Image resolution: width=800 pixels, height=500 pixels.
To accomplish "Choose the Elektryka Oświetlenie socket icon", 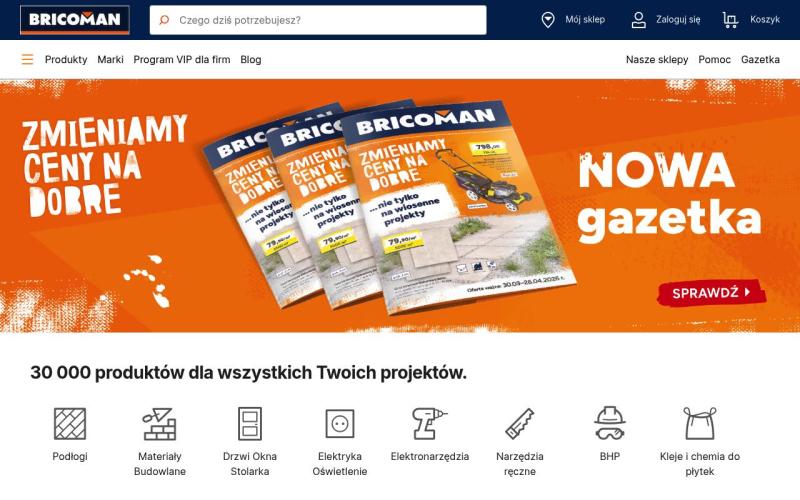I will pos(340,423).
